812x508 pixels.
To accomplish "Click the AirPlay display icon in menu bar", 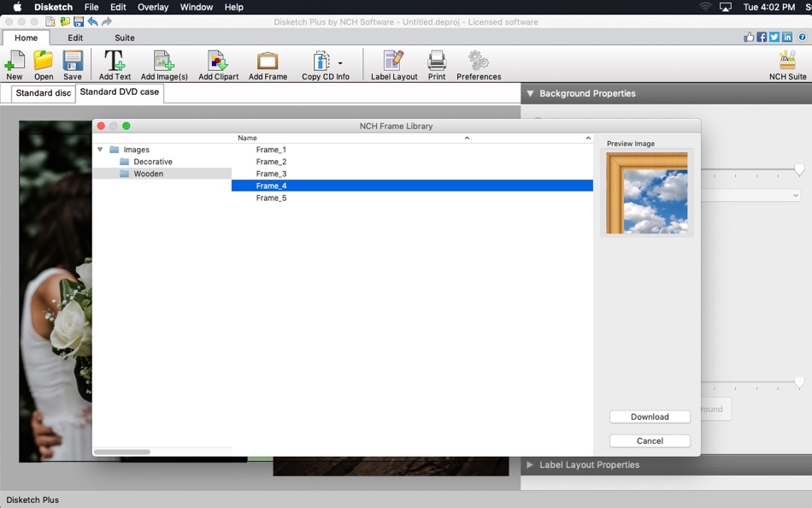I will click(x=726, y=7).
